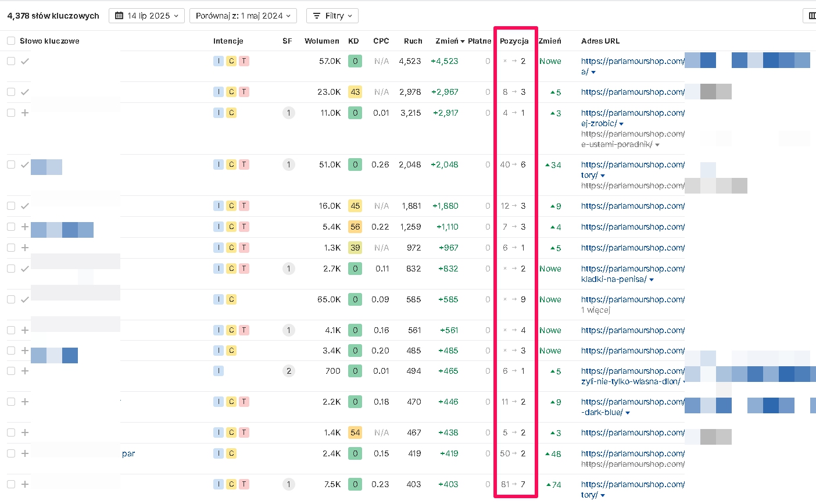This screenshot has height=504, width=816.
Task: Select the checkbox in the 1.3K volume row
Action: [11, 248]
